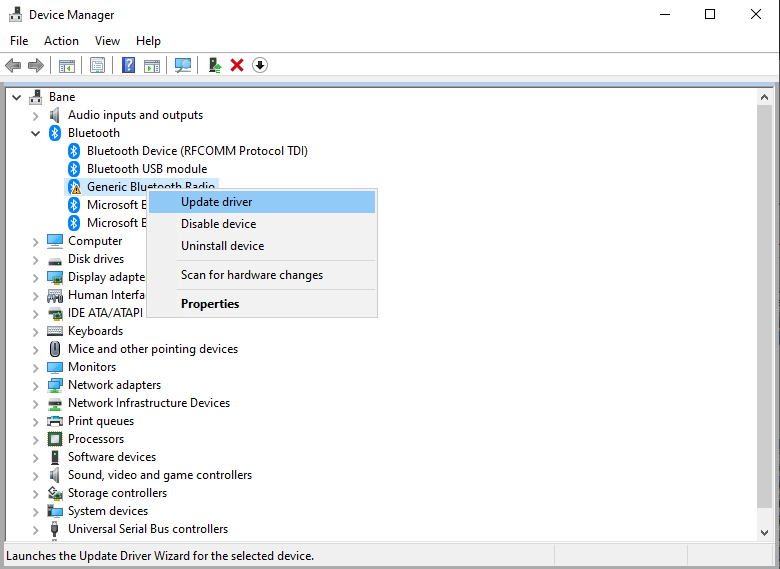Open the View menu
This screenshot has width=780, height=569.
click(x=107, y=41)
